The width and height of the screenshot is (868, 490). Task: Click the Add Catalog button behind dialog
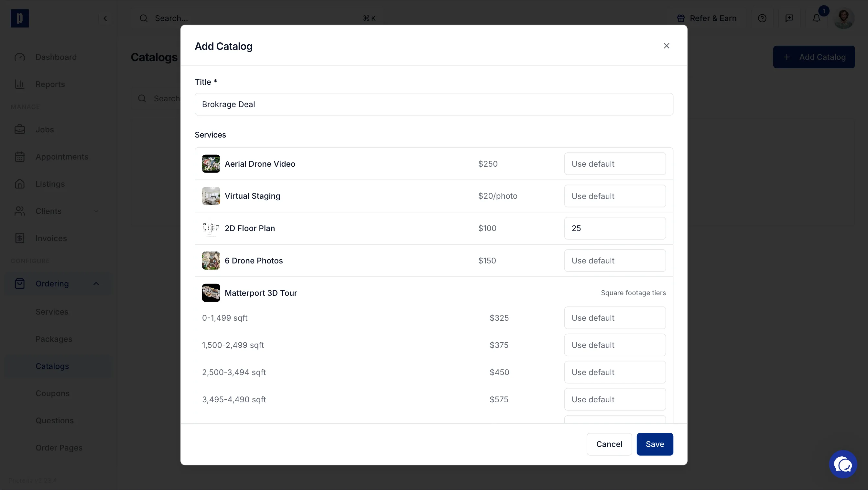point(814,57)
